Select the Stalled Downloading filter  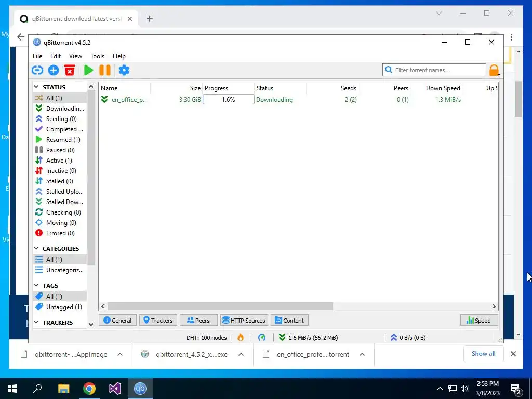pos(60,202)
